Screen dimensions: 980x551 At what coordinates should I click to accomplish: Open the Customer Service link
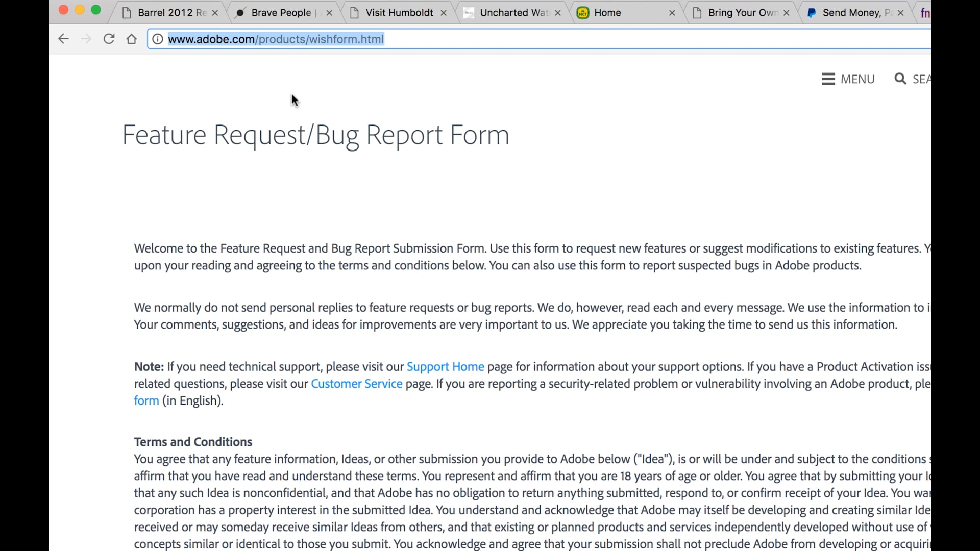(x=357, y=384)
